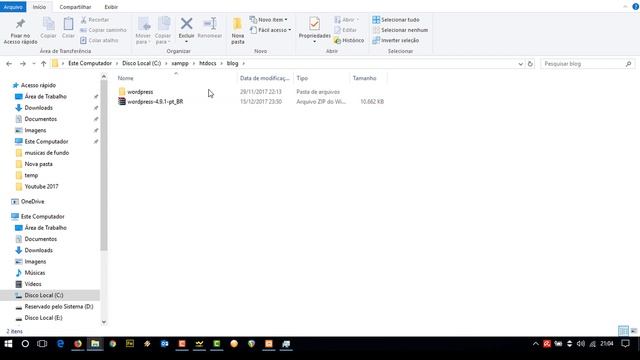Screen dimensions: 640x360
Task: Open the ribbon help icon
Action: 635,7
